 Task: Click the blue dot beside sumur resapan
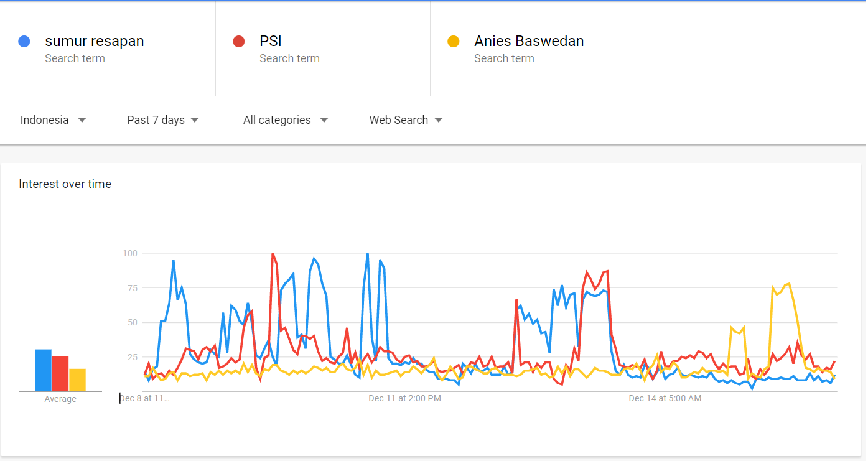(x=24, y=42)
